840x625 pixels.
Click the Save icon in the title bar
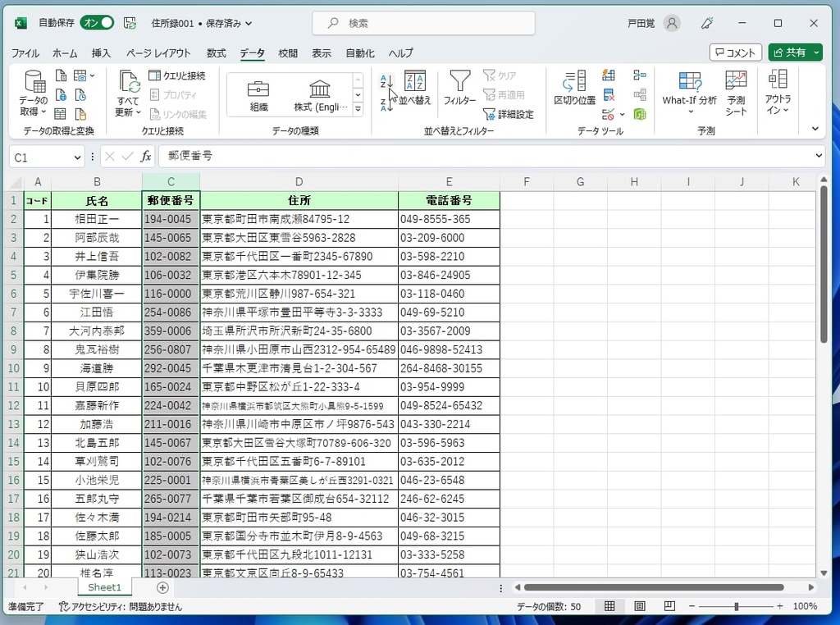tap(130, 22)
